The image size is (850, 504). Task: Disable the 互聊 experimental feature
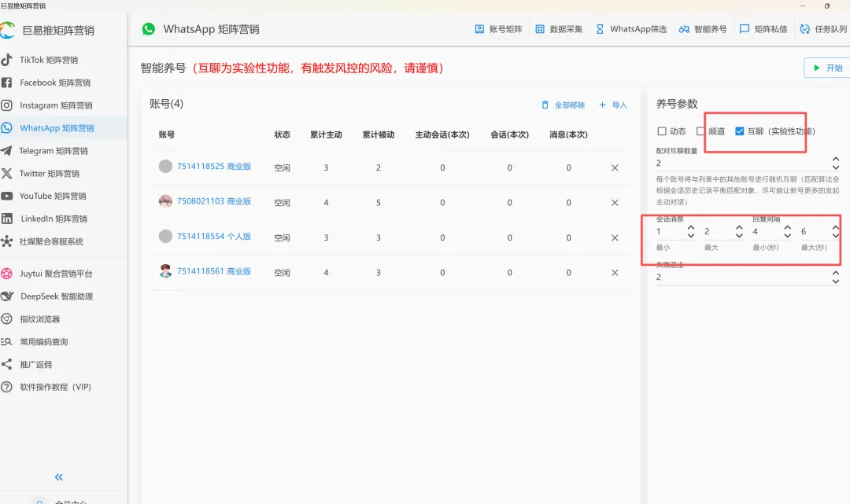pyautogui.click(x=741, y=131)
